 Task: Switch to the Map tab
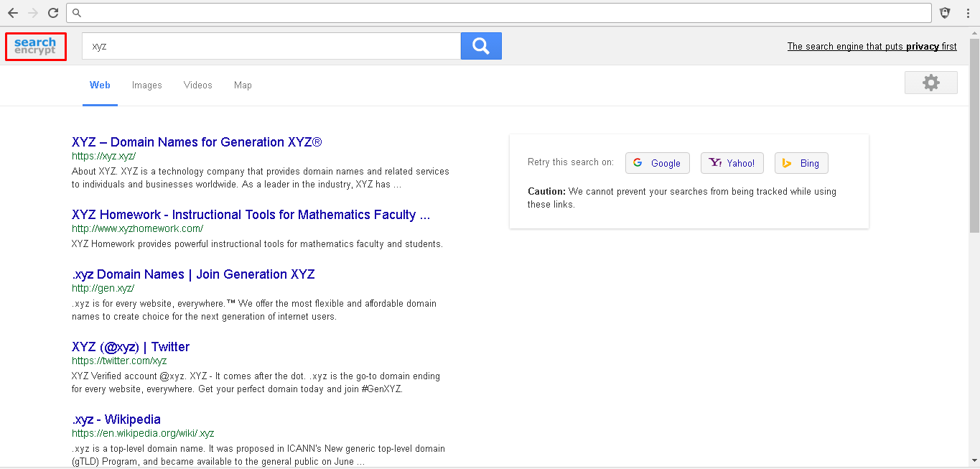coord(243,85)
